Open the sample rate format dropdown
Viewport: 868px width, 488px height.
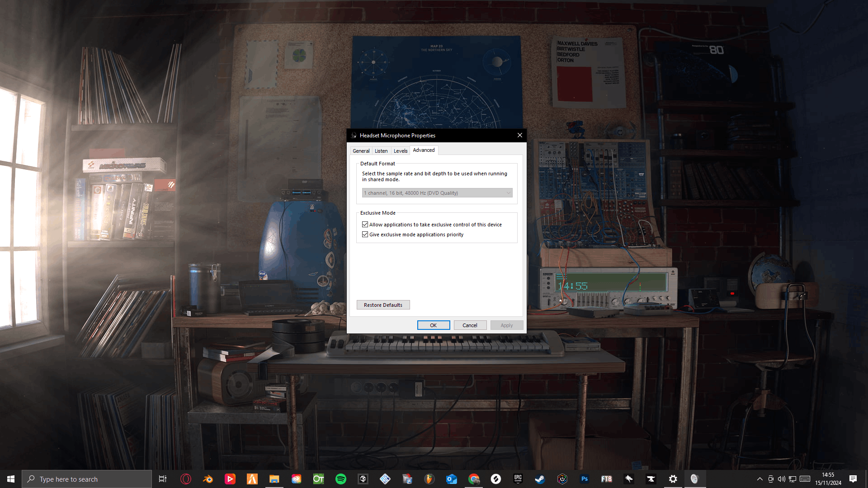tap(437, 193)
